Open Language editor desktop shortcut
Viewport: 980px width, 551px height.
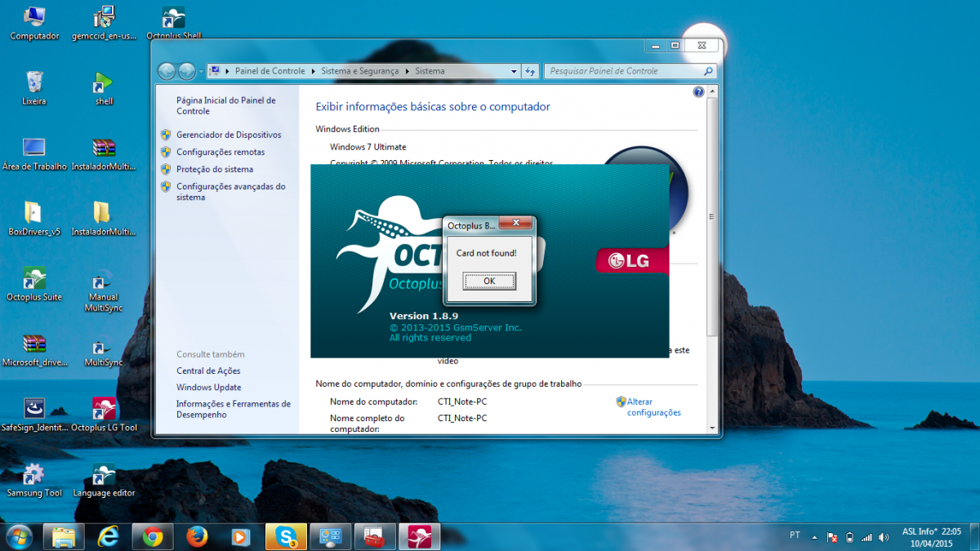[104, 479]
